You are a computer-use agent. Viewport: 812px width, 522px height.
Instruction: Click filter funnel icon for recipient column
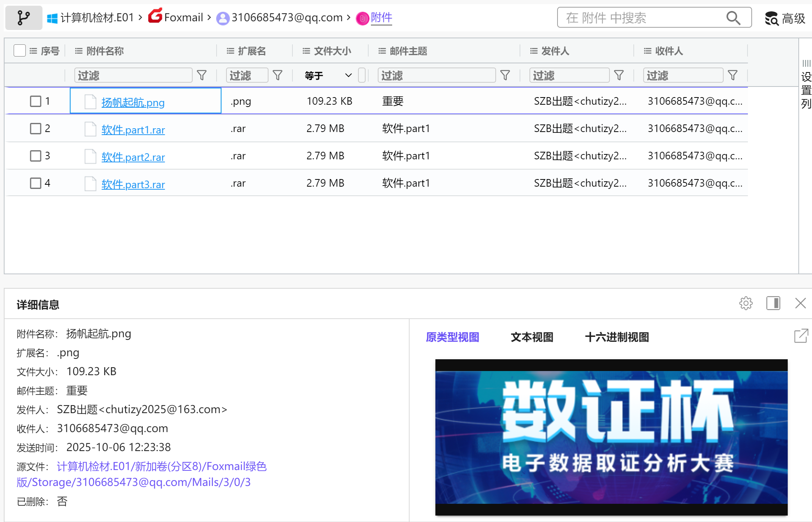(x=732, y=75)
